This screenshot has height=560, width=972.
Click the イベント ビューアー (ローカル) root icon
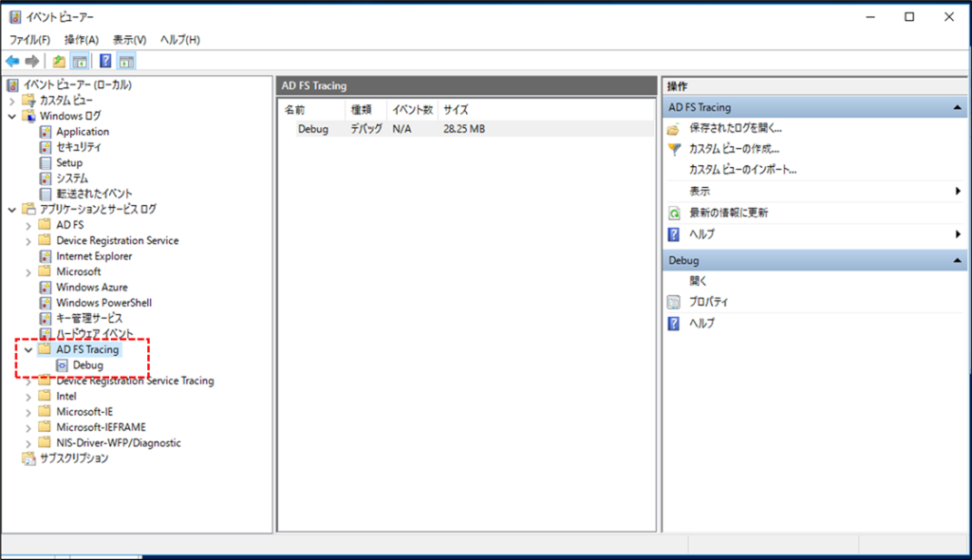(x=13, y=85)
